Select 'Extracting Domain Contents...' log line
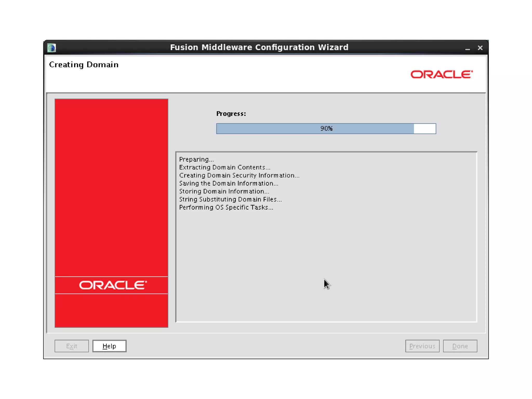This screenshot has height=399, width=532. coord(225,167)
